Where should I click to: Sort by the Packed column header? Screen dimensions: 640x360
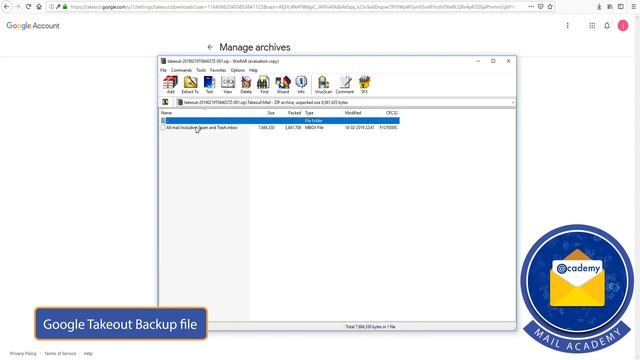click(294, 113)
